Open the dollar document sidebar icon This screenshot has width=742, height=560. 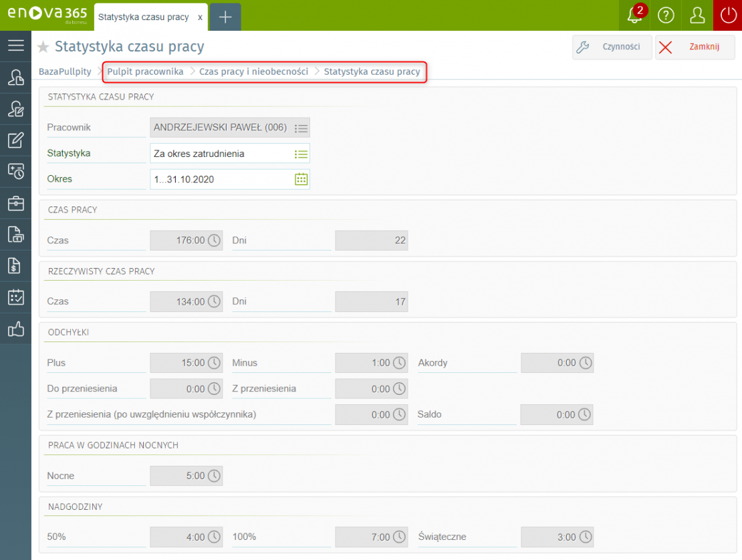coord(15,266)
